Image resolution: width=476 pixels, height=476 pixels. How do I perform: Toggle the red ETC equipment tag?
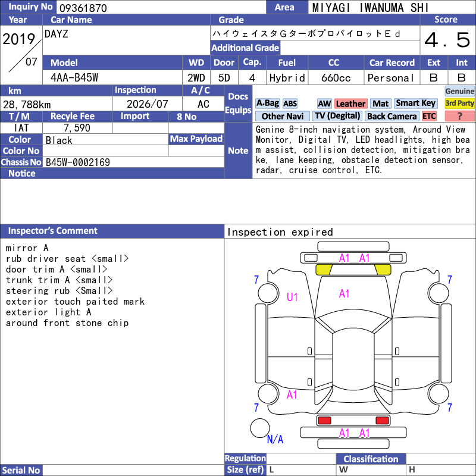point(429,116)
